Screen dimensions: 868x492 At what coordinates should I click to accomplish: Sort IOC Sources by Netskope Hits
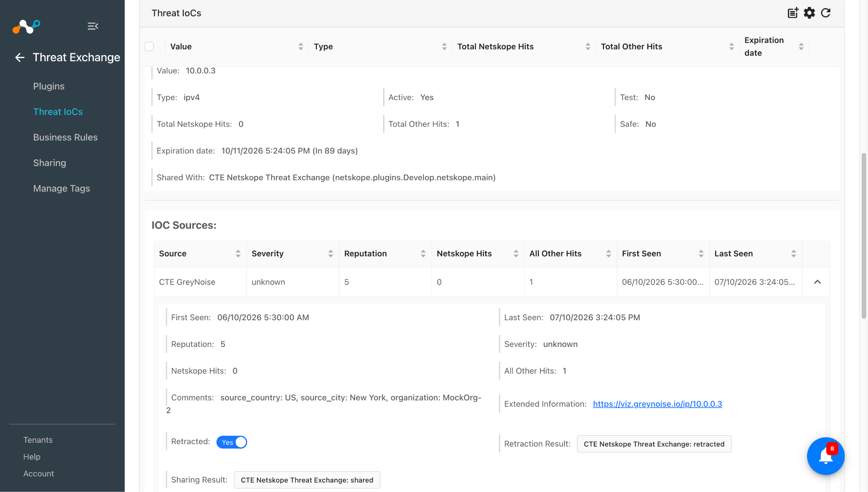tap(516, 254)
